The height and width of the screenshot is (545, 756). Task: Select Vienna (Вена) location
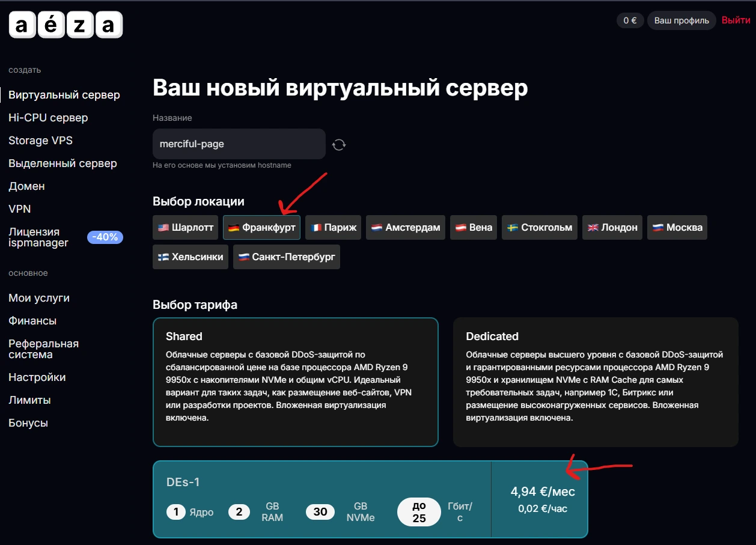click(x=474, y=228)
